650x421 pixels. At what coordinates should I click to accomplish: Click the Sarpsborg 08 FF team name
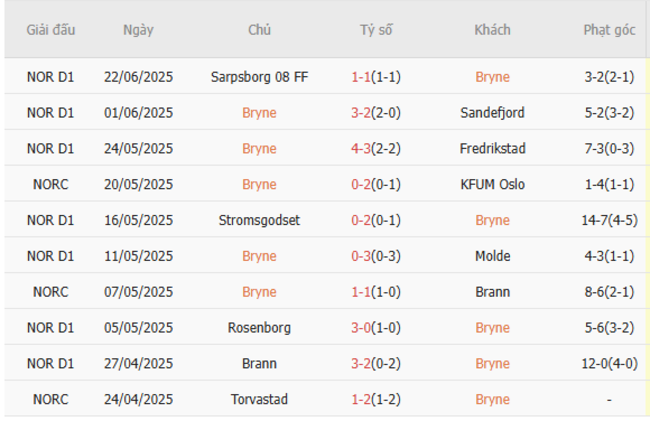(260, 77)
